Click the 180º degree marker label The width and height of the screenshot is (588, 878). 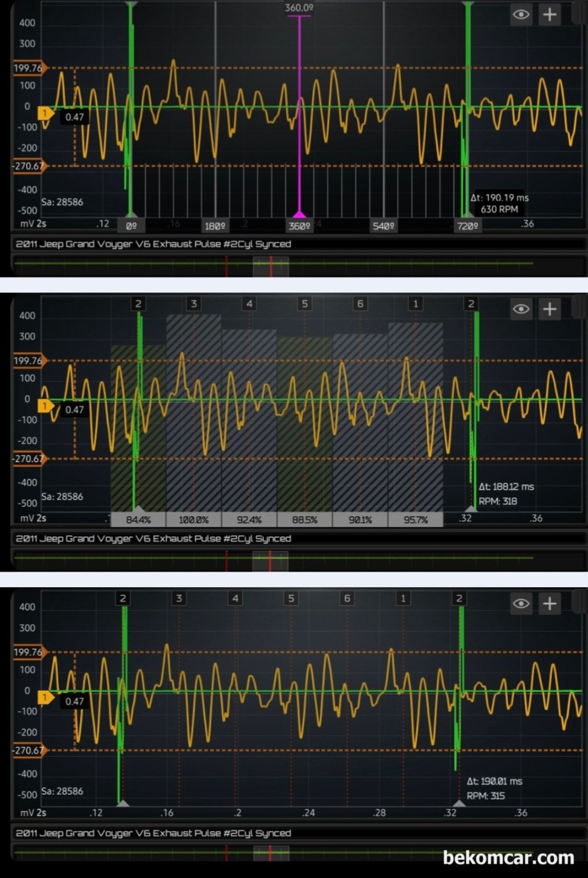(215, 226)
